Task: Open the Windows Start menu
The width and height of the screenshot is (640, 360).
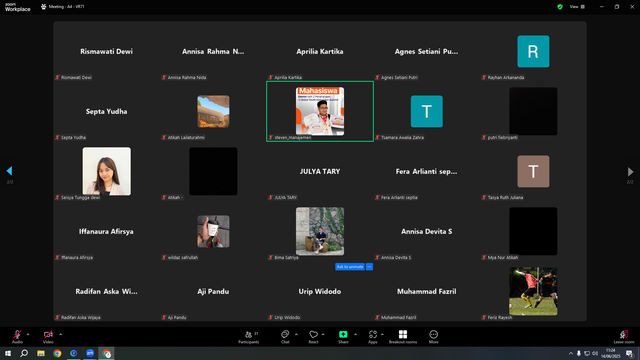Action: pyautogui.click(x=8, y=353)
